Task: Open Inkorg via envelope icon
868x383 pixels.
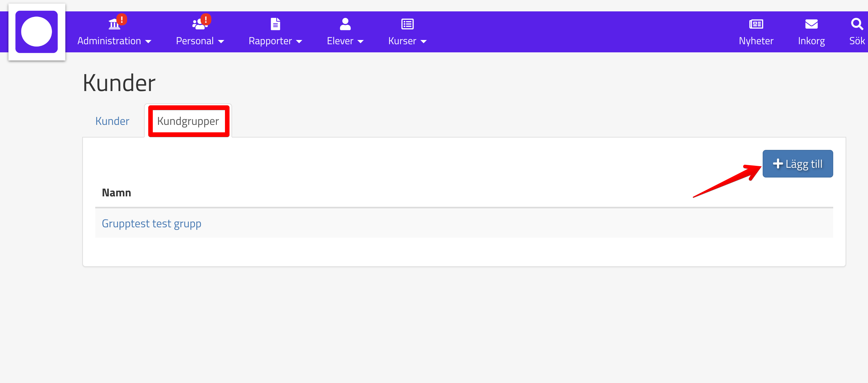Action: [811, 24]
